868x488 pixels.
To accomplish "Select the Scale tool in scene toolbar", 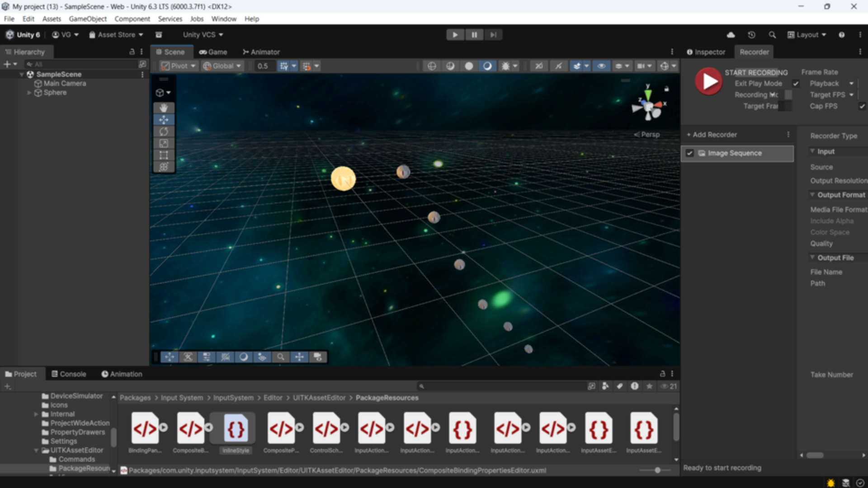I will tap(164, 143).
